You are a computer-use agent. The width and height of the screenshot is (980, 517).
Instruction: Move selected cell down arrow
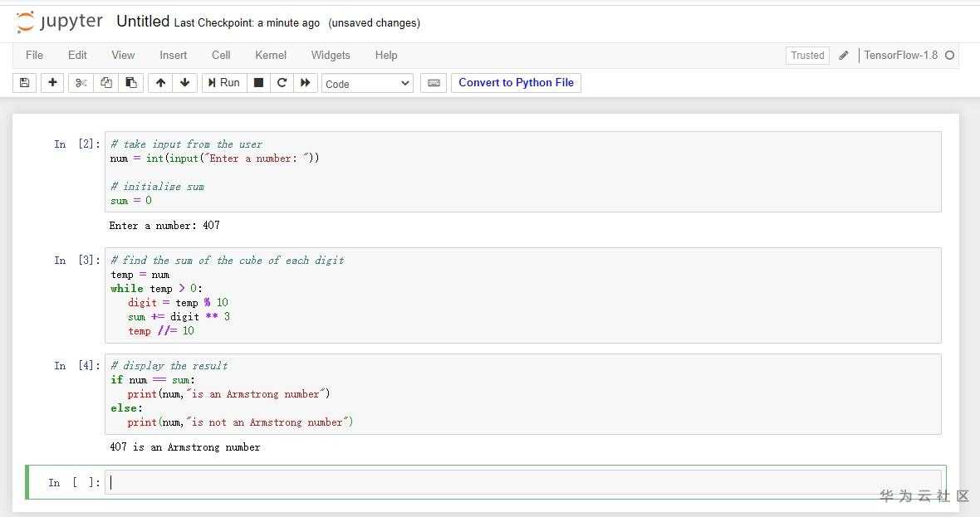184,83
